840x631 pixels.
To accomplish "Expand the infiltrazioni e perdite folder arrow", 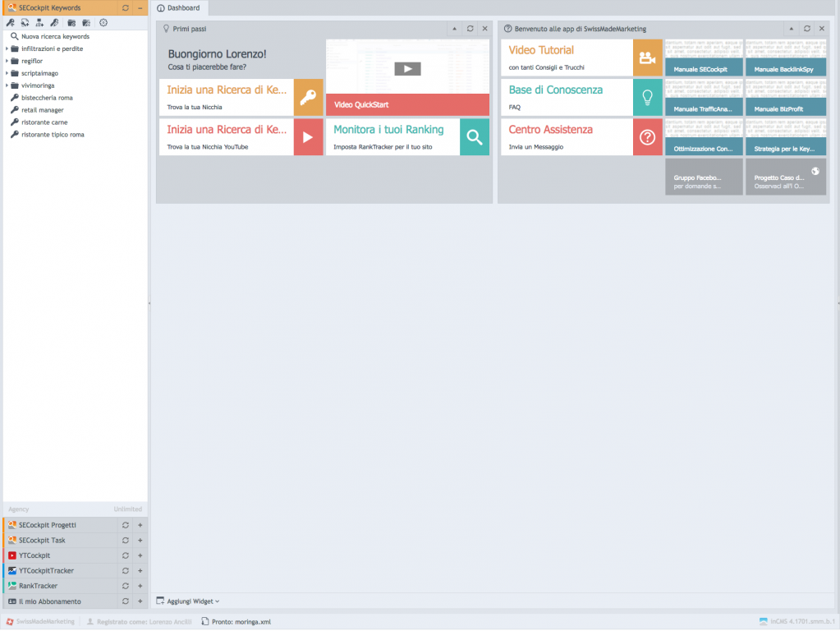I will pyautogui.click(x=7, y=48).
